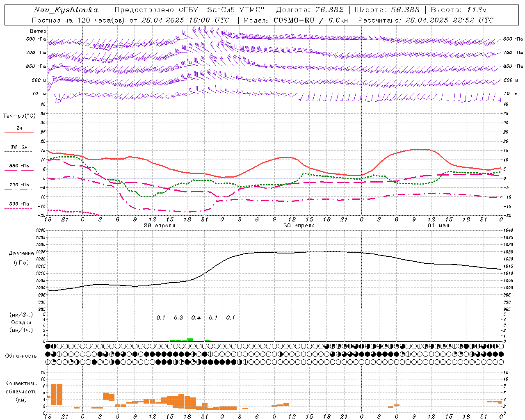The width and height of the screenshot is (525, 420).
Task: Select the Тем-ра(°C) temperature panel label
Action: pyautogui.click(x=19, y=116)
